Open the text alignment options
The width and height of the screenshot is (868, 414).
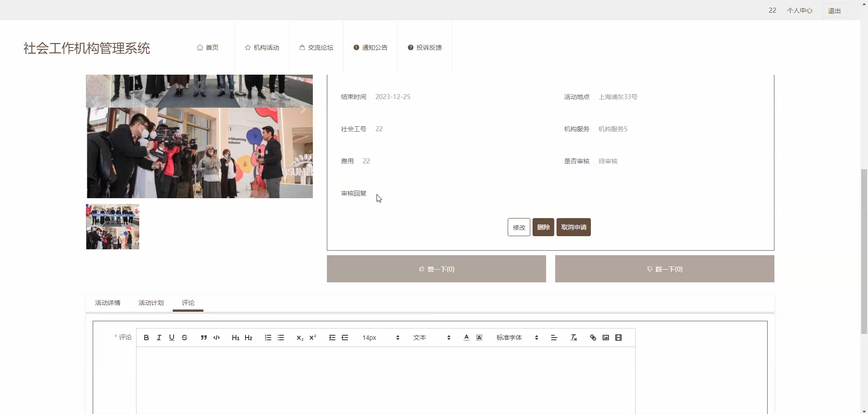(554, 338)
